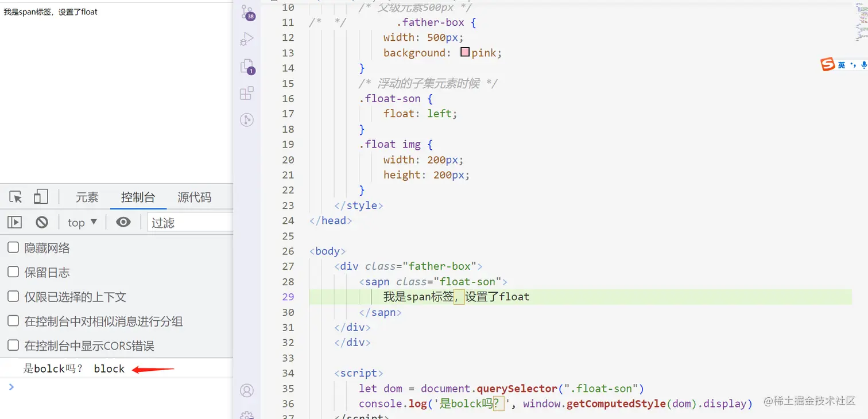Click the console prompt arrow
Screen dimensions: 868x419
(x=11, y=387)
